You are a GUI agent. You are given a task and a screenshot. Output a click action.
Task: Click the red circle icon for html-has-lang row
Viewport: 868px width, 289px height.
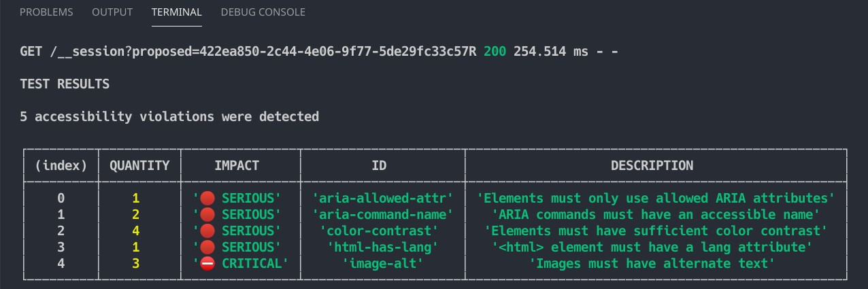(208, 248)
